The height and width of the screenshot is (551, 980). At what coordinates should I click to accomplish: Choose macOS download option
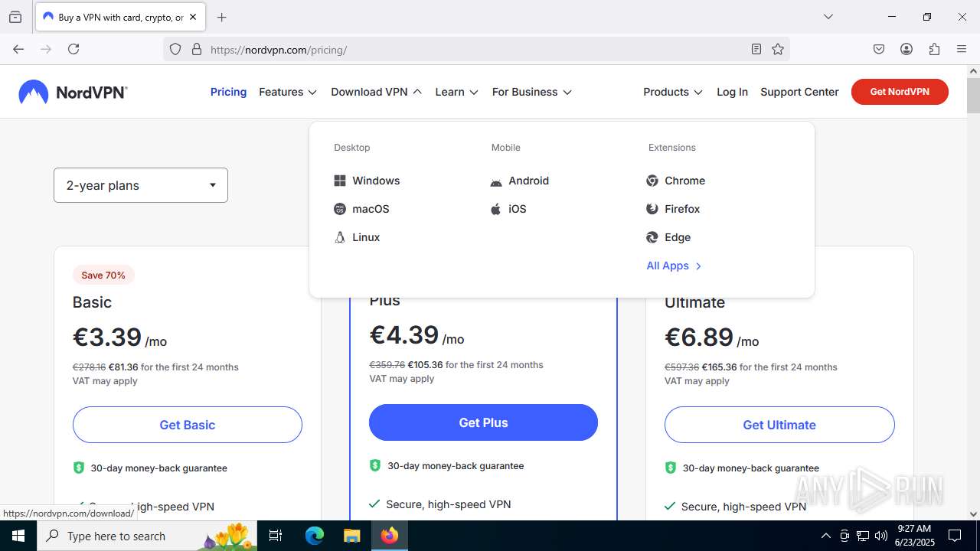(362, 209)
